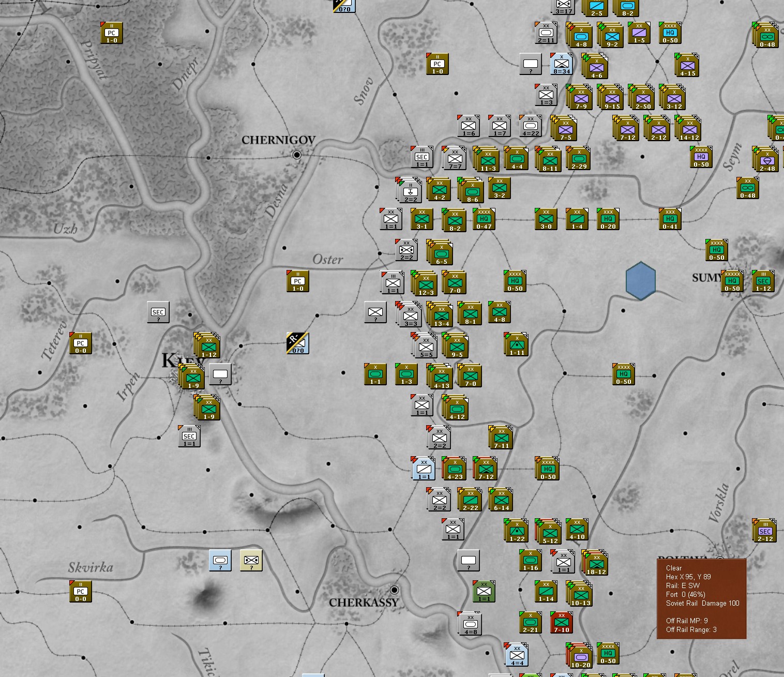Pick the HQ 0-41 headquarters counter
The image size is (784, 677).
(x=670, y=219)
